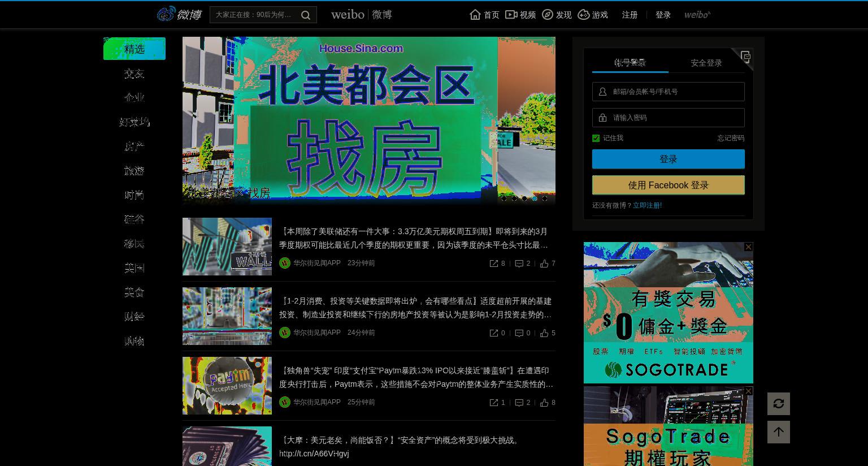Click the back-to-top arrow button
The width and height of the screenshot is (868, 466).
pyautogui.click(x=779, y=432)
